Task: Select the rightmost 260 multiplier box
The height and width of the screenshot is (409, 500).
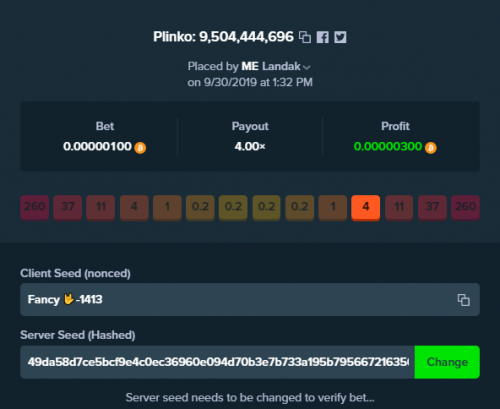Action: (x=465, y=207)
